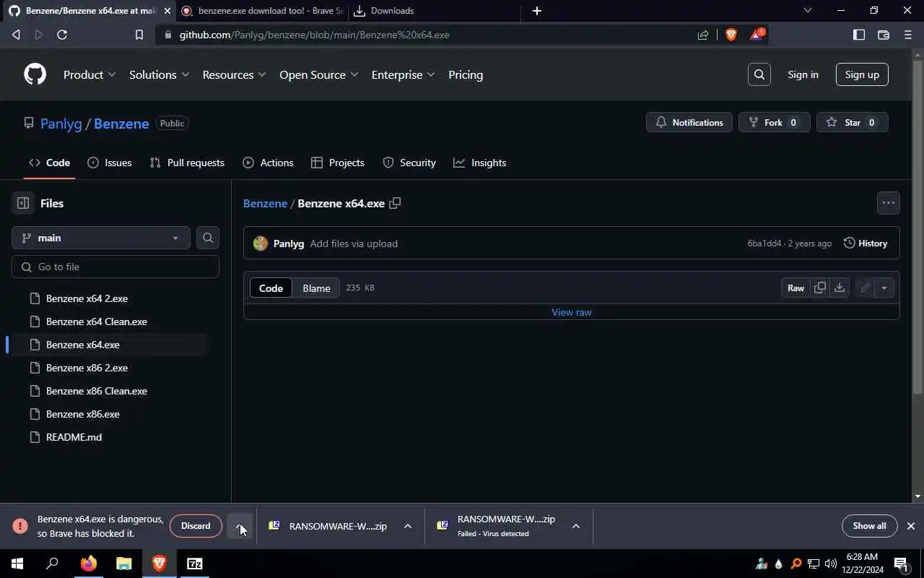Click Brave Shields lion icon in address bar
The image size is (924, 578).
[731, 34]
